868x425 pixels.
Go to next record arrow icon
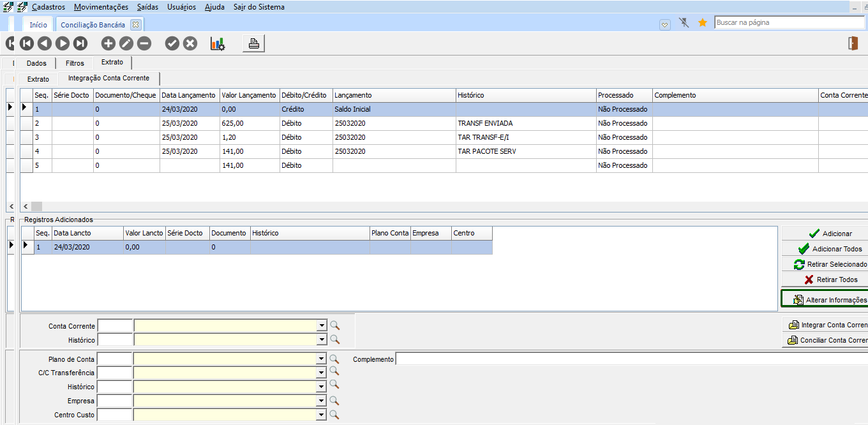(x=63, y=43)
